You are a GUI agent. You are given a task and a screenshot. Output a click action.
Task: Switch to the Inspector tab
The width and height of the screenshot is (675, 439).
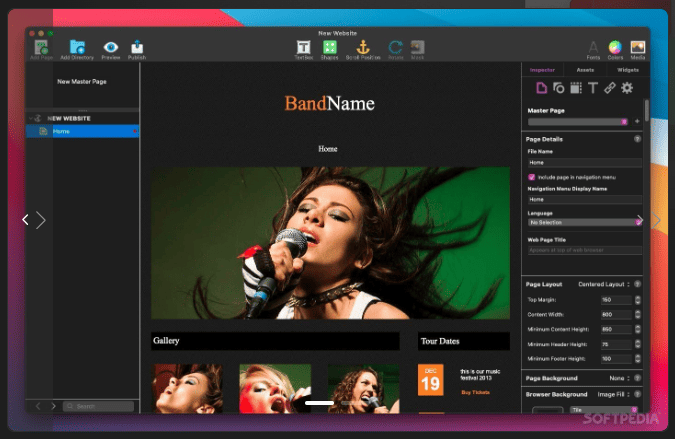(x=542, y=70)
